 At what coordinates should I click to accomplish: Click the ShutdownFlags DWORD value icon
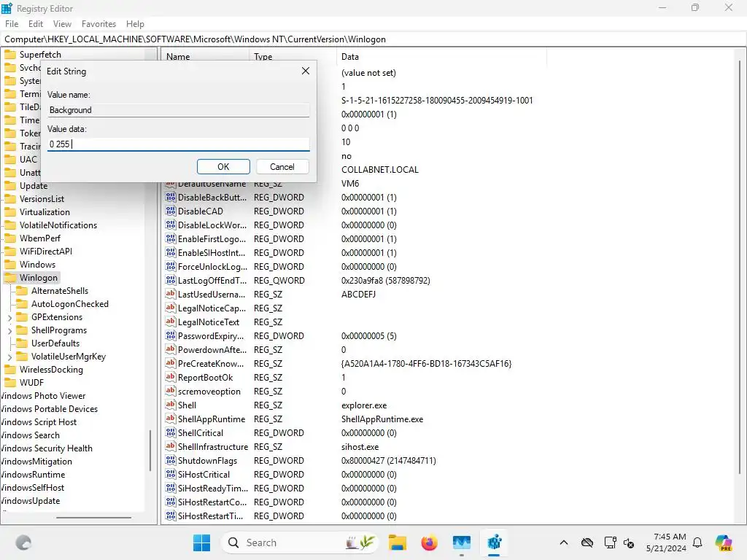[171, 461]
